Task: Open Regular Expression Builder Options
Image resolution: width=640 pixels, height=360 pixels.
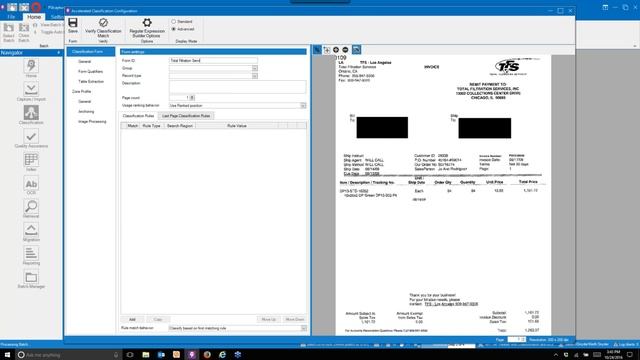Action: click(147, 28)
